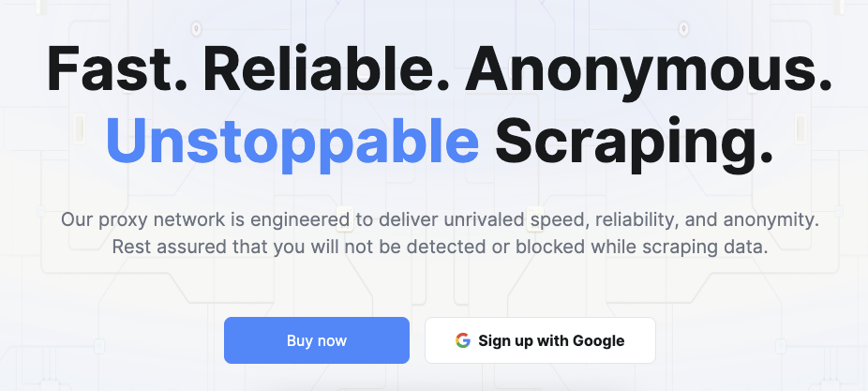Click the blue Buy now button
Image resolution: width=868 pixels, height=391 pixels.
coord(317,340)
